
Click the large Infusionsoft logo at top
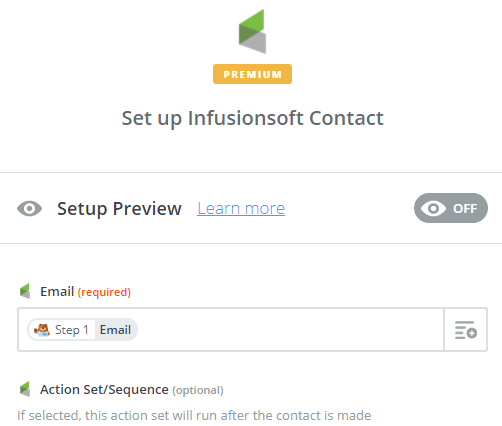click(x=252, y=31)
